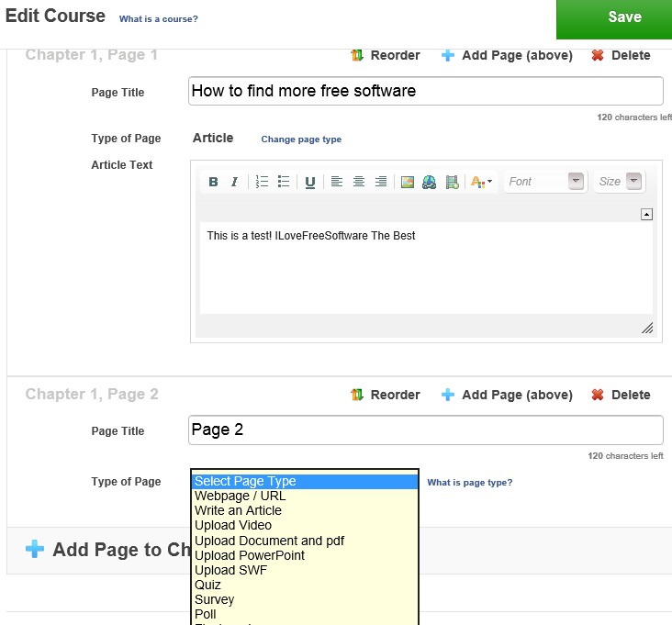Click the Page 2 title field
672x625 pixels.
[x=425, y=430]
